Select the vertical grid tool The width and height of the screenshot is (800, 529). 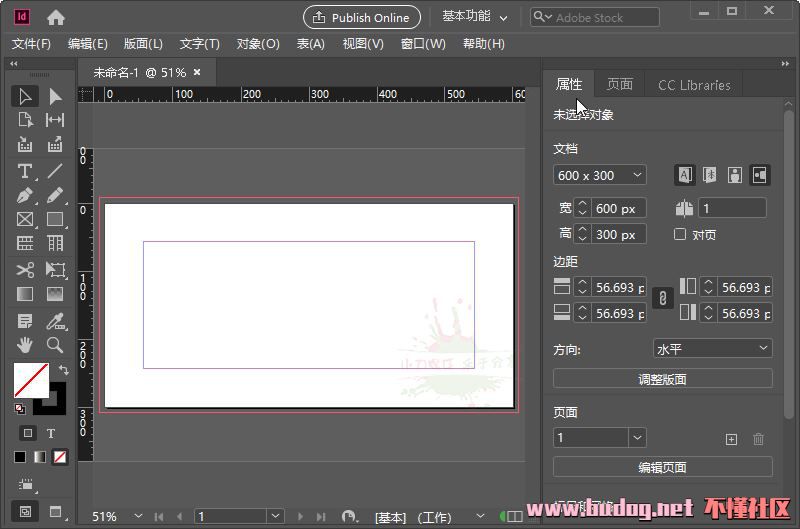(x=55, y=243)
